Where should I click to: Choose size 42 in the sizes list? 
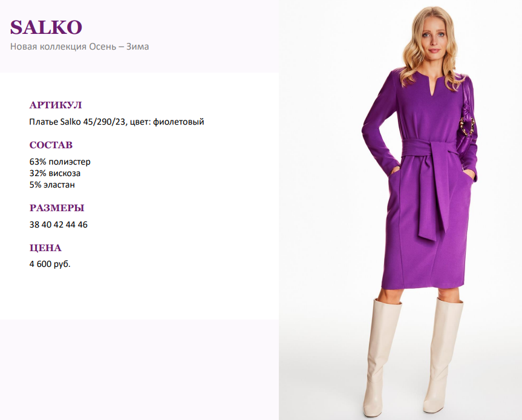(58, 225)
